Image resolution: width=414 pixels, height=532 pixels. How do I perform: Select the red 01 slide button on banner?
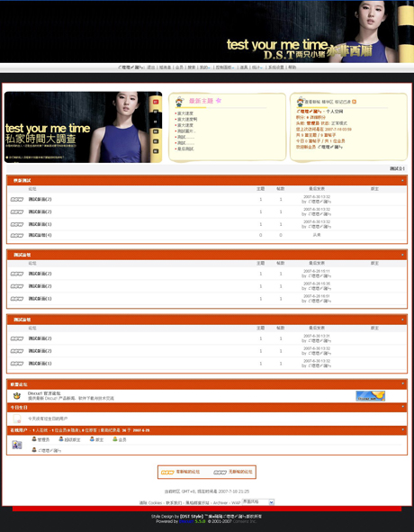click(x=156, y=102)
